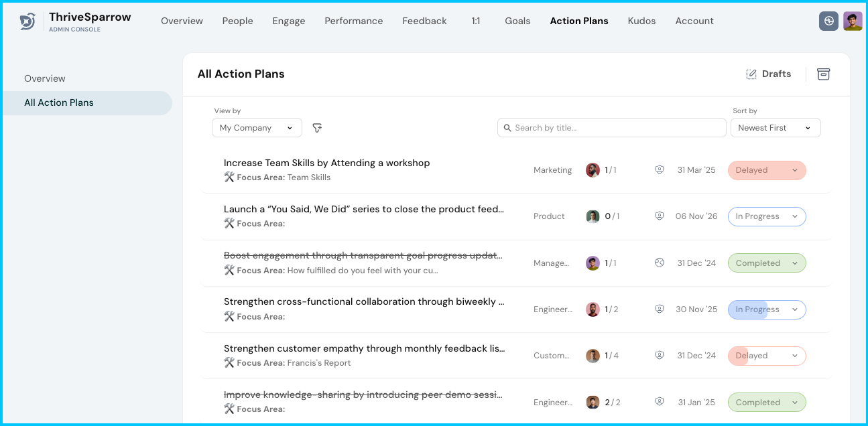Image resolution: width=868 pixels, height=426 pixels.
Task: Open the Delayed status dropdown for the Marketing plan
Action: click(x=767, y=170)
